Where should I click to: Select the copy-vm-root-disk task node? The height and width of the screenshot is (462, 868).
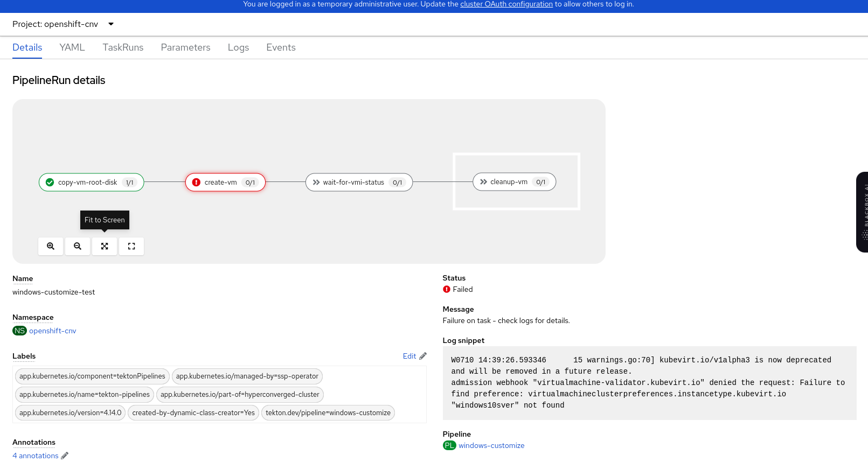92,183
